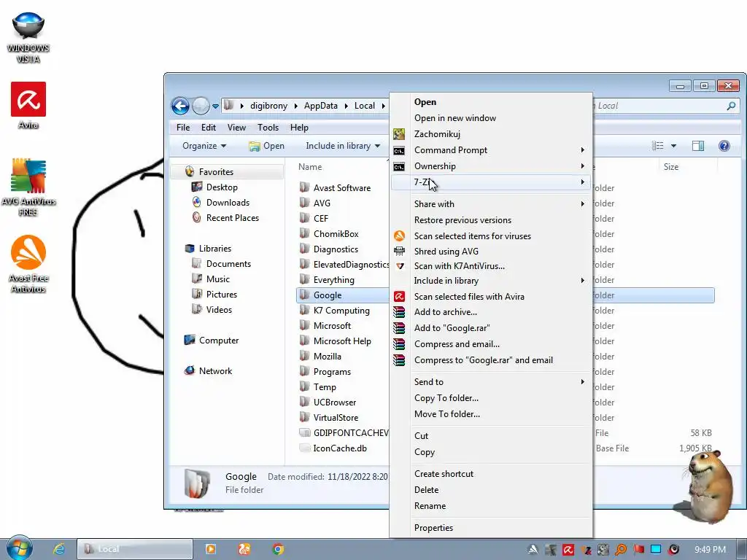Click the Open toolbar button
This screenshot has width=747, height=560.
[267, 146]
